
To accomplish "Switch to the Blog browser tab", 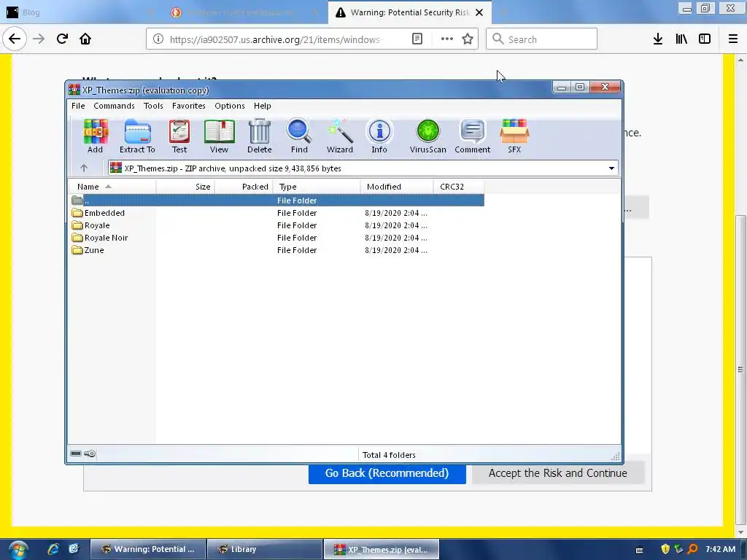I will [x=76, y=12].
